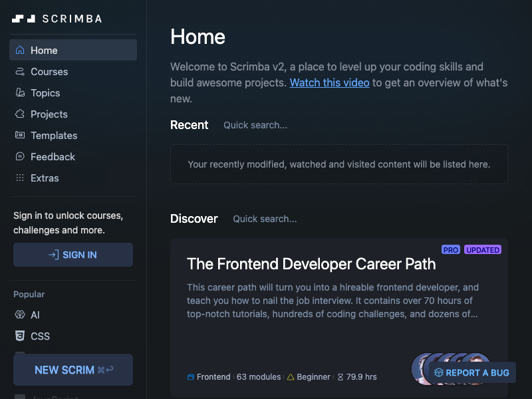The height and width of the screenshot is (399, 532).
Task: Click the bug icon in Report a Bug
Action: pos(439,372)
